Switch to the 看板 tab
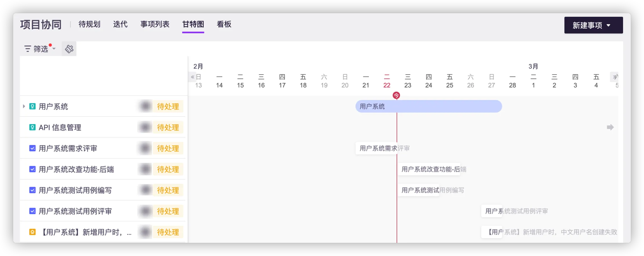The image size is (644, 256). coord(224,24)
